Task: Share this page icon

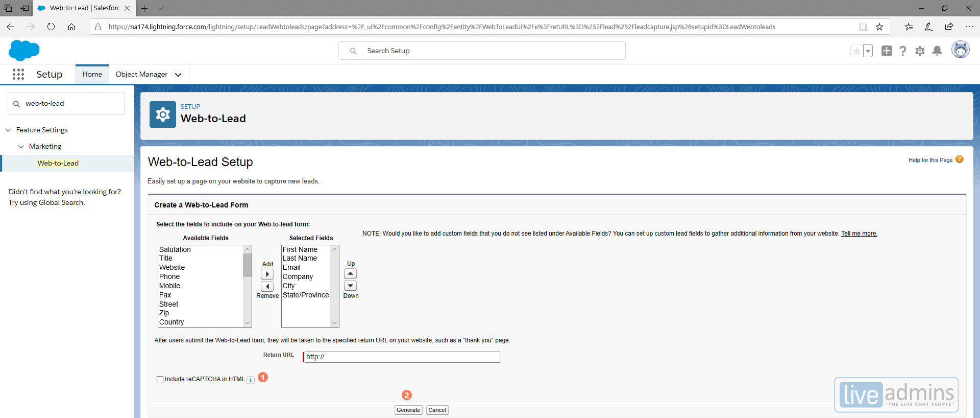Action: tap(949, 27)
